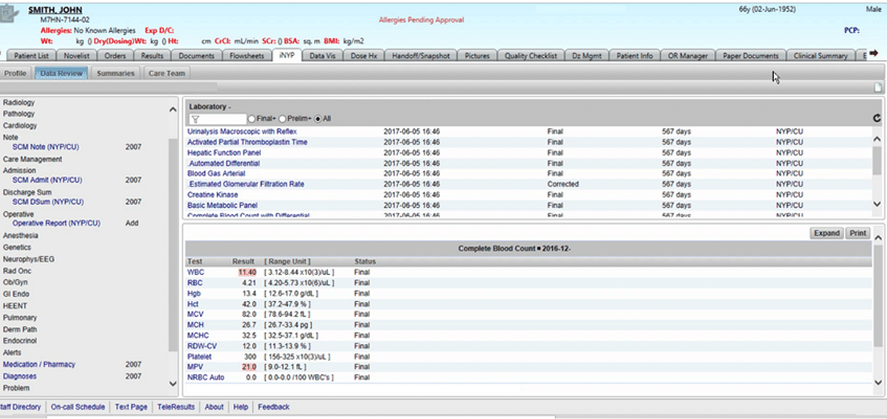Click the SCM Note (NYP/CU) item

click(x=46, y=147)
